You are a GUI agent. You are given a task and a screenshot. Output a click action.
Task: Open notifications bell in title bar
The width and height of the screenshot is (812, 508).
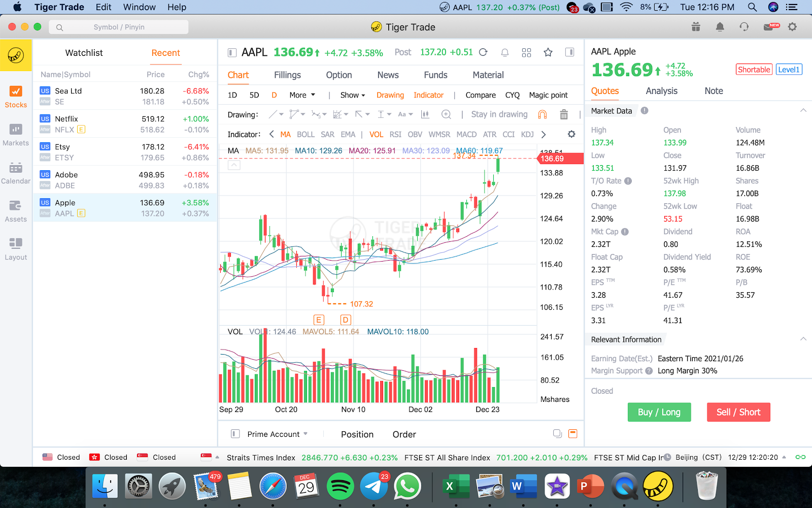[720, 27]
